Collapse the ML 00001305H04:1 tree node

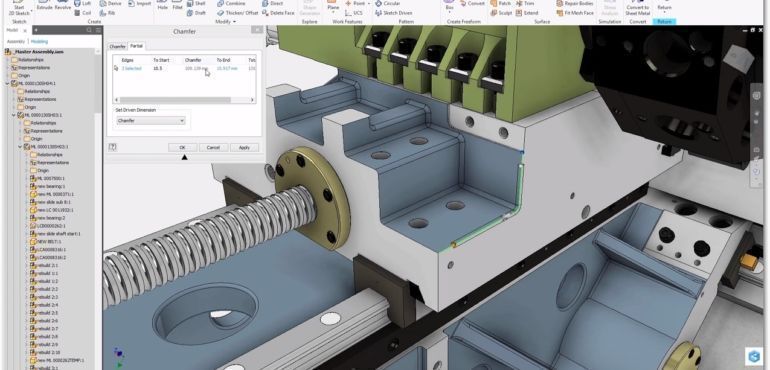(8, 84)
